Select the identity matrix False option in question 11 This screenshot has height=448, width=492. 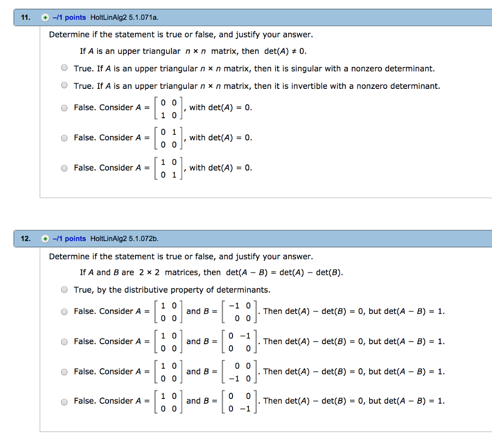(64, 168)
